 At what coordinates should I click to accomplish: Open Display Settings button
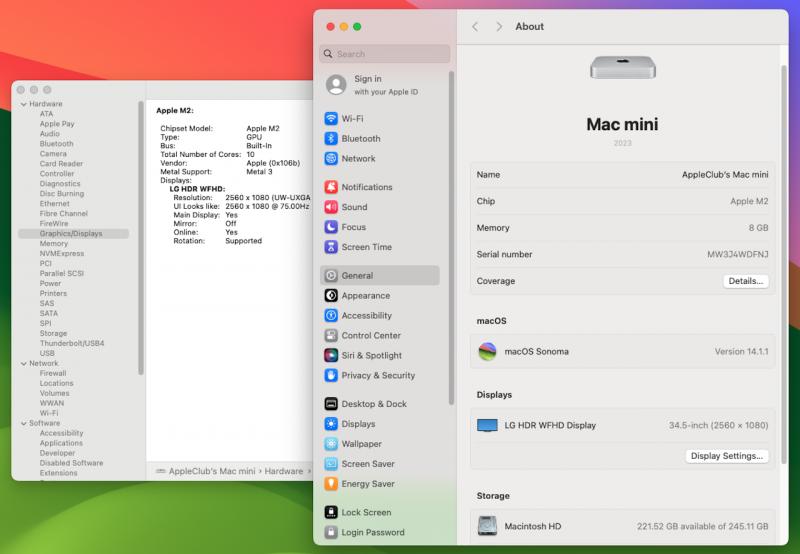pyautogui.click(x=727, y=455)
